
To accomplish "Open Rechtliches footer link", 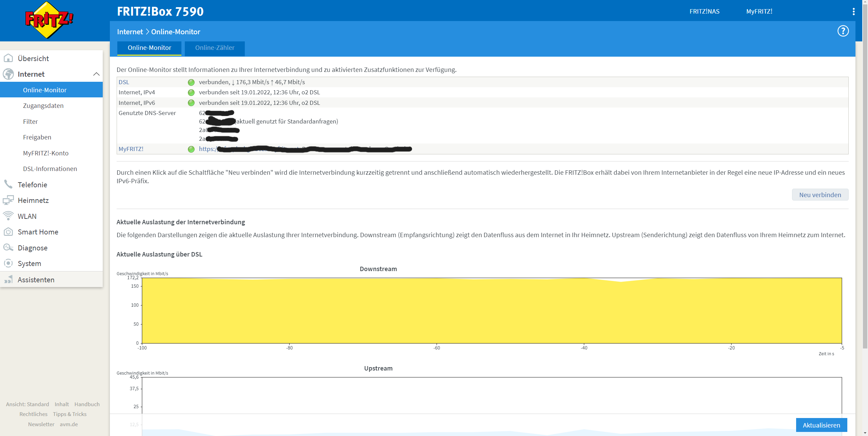I will tap(33, 414).
